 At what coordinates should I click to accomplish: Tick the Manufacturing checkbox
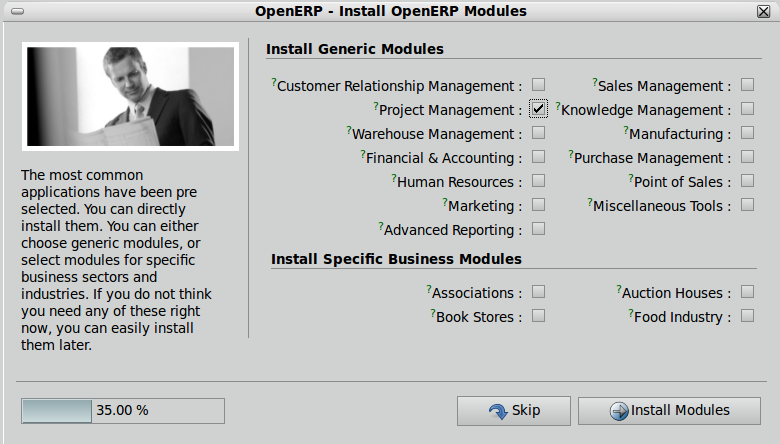(747, 133)
